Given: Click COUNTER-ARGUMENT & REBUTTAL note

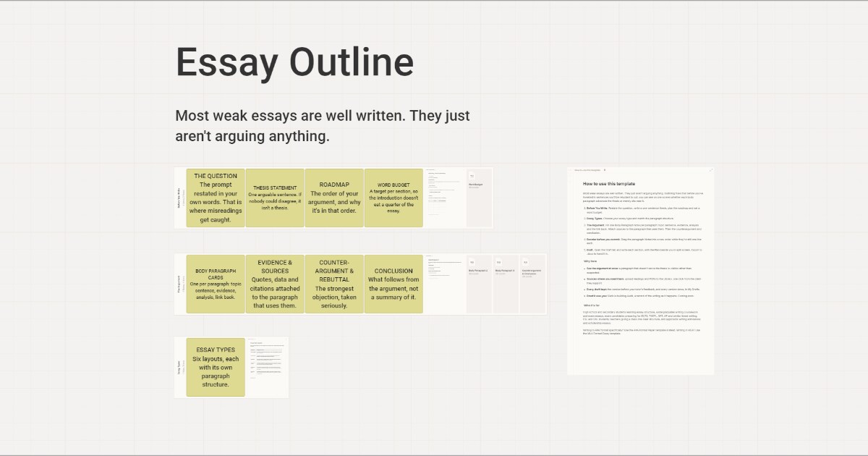Looking at the screenshot, I should 334,284.
